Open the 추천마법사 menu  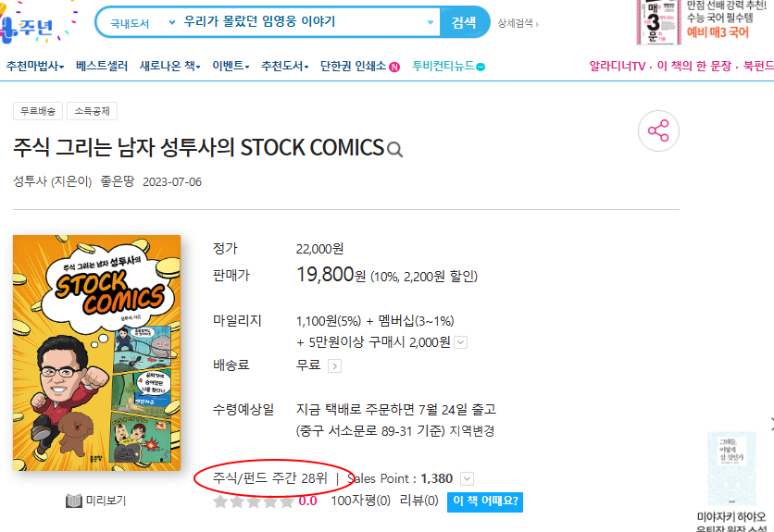(x=35, y=66)
